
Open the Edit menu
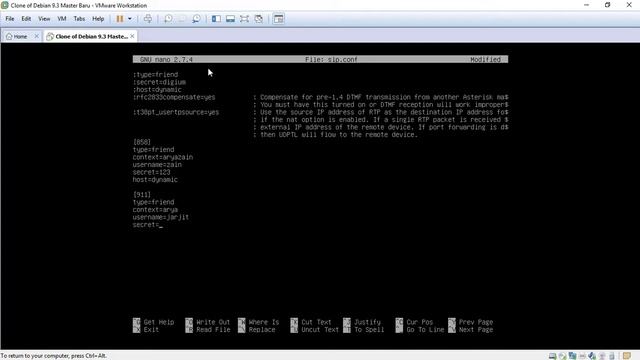point(26,19)
